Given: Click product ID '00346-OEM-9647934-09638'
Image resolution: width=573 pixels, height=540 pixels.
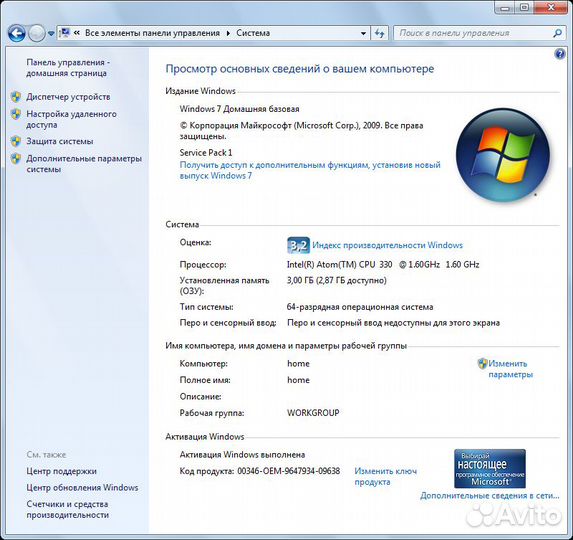Looking at the screenshot, I should (289, 471).
